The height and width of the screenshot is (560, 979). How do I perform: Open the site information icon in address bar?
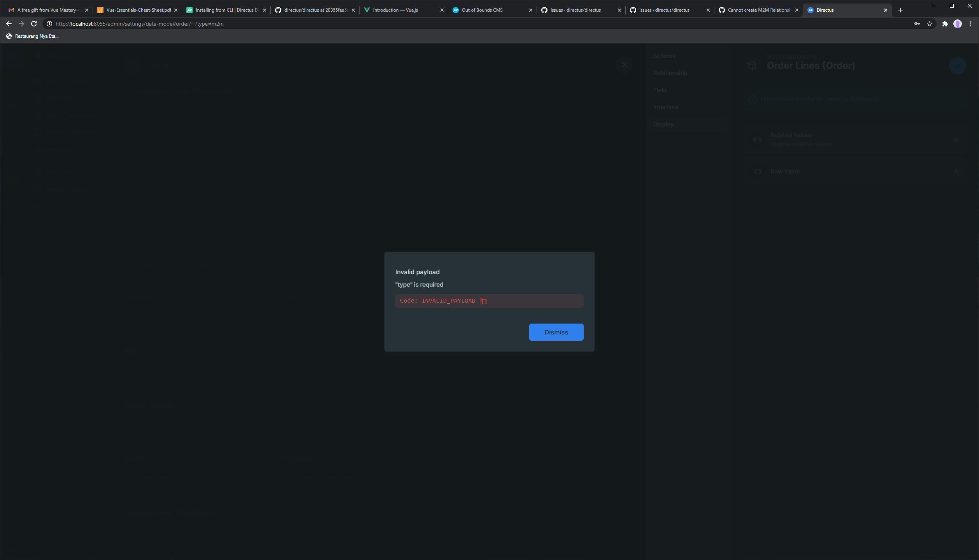(x=49, y=24)
